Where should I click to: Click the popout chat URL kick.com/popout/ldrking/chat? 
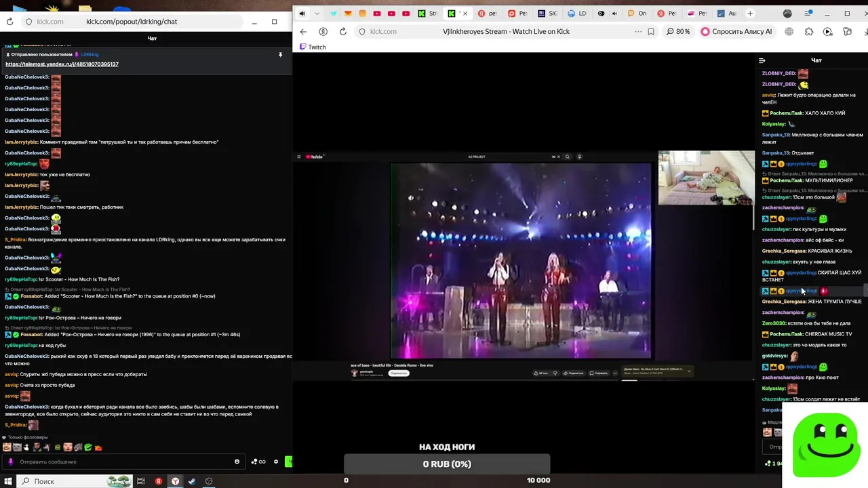click(132, 22)
